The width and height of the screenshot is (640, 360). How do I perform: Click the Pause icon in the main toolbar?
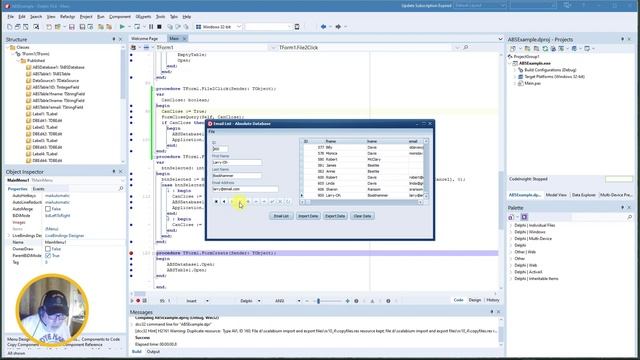151,27
